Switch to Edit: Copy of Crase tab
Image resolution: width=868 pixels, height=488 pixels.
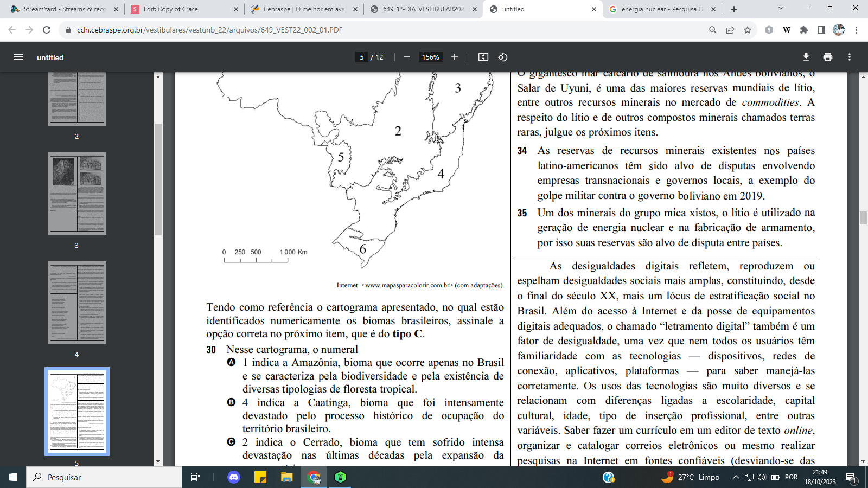point(184,9)
